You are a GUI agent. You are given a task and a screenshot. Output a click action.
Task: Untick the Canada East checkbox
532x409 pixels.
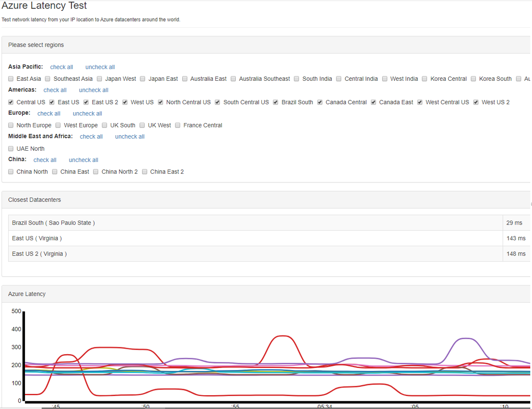[374, 102]
